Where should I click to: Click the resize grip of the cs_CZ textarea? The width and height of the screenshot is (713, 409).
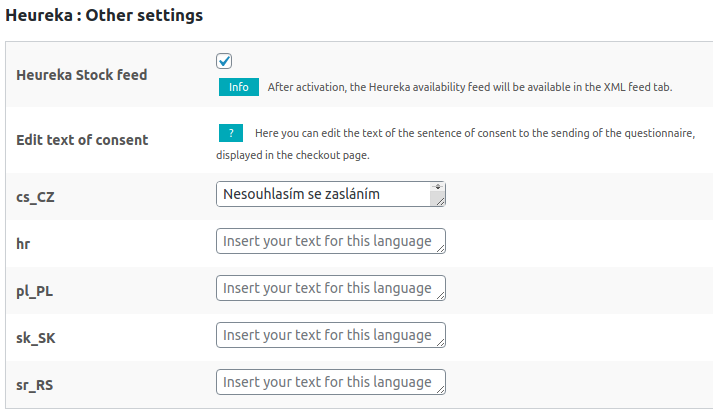[440, 202]
